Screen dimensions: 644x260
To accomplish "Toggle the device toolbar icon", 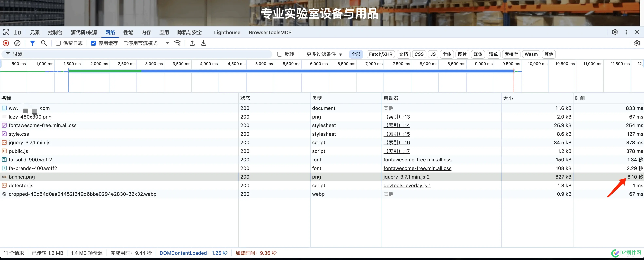I will coord(18,33).
